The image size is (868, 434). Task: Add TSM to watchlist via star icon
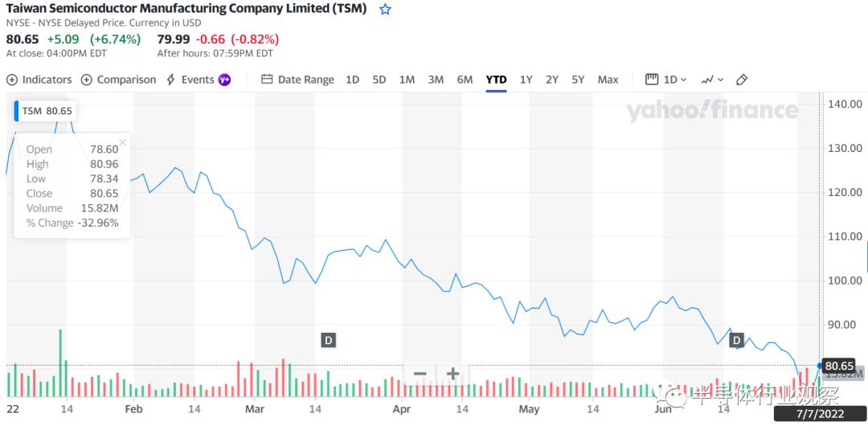click(x=385, y=10)
